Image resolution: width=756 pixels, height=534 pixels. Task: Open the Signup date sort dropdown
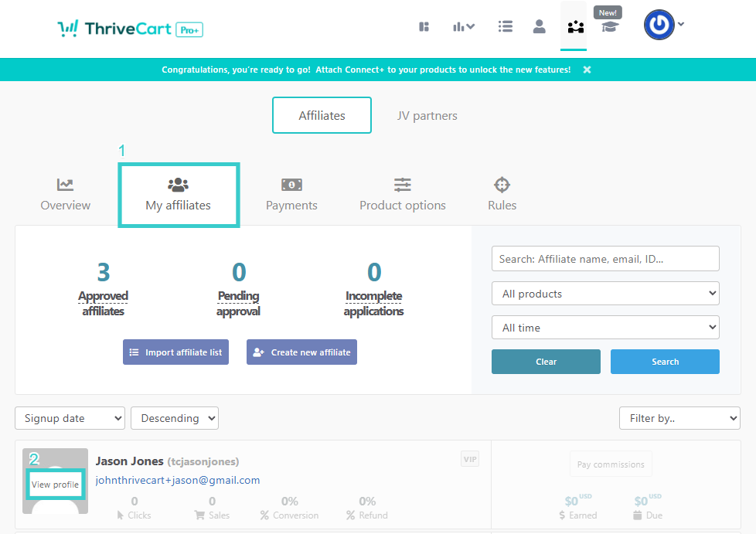tap(70, 418)
